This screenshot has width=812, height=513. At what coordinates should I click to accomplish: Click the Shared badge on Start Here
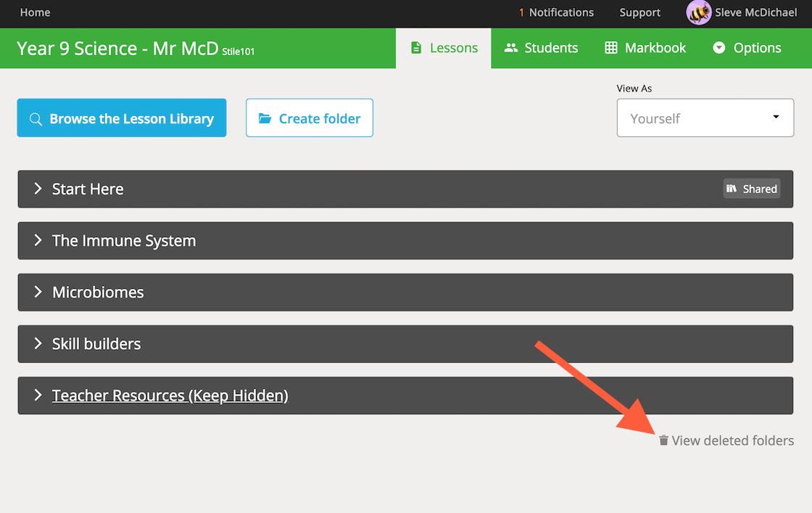point(751,189)
